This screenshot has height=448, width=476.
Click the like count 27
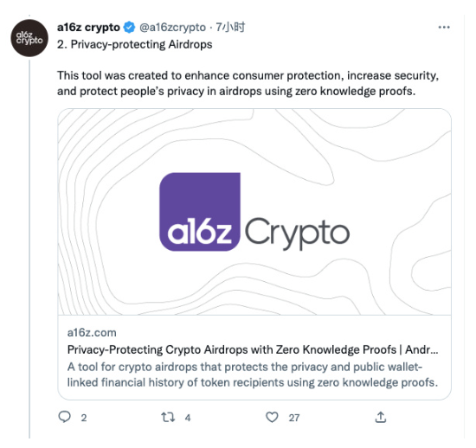(x=294, y=418)
